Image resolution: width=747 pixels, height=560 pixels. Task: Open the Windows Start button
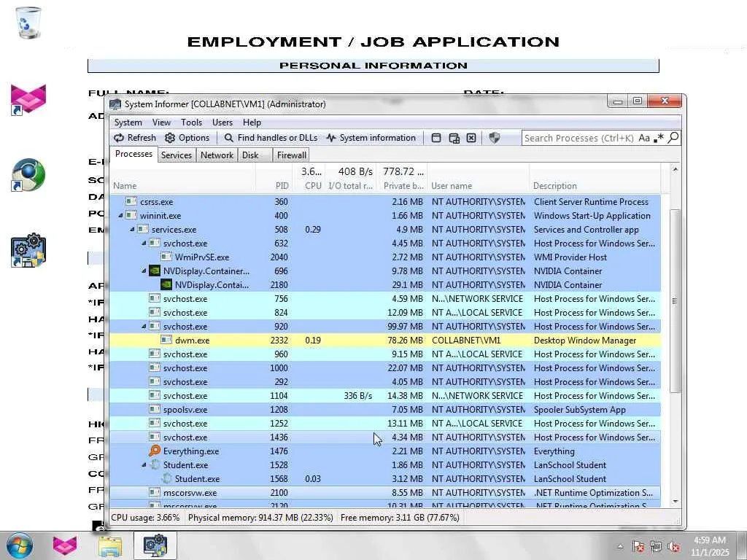point(19,545)
